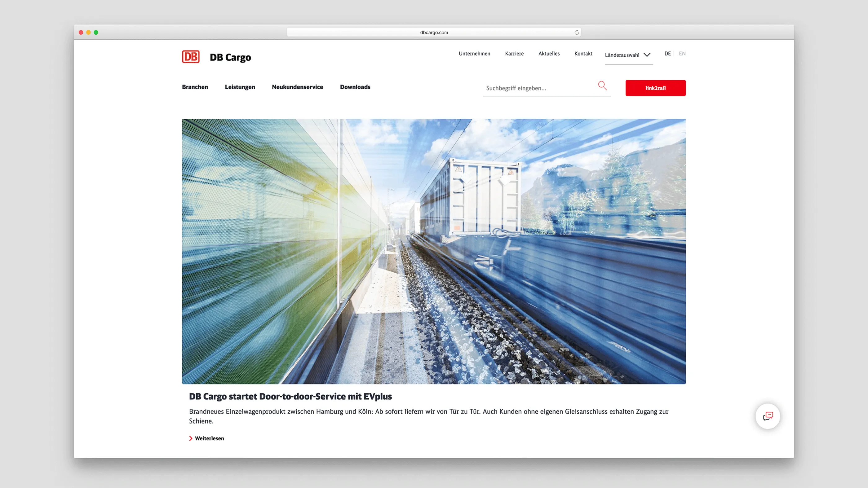Click the red arrow beside Weiterlesen
868x488 pixels.
191,438
